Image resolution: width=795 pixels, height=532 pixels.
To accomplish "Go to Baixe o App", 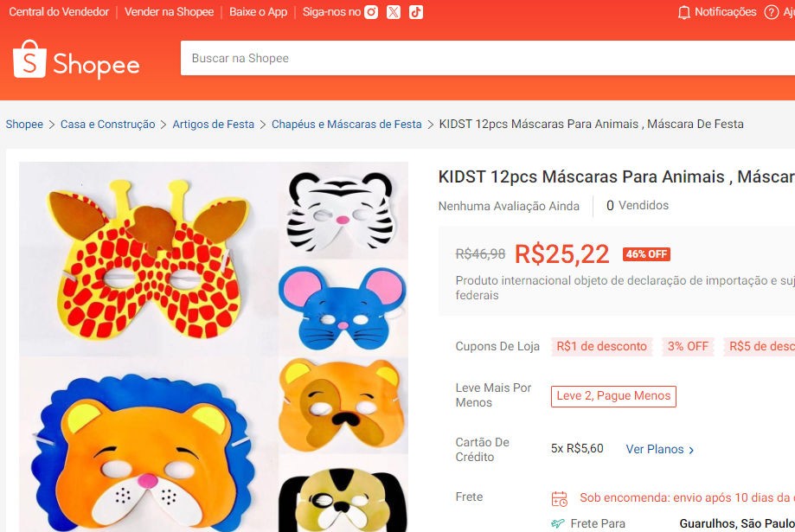I will pyautogui.click(x=258, y=12).
